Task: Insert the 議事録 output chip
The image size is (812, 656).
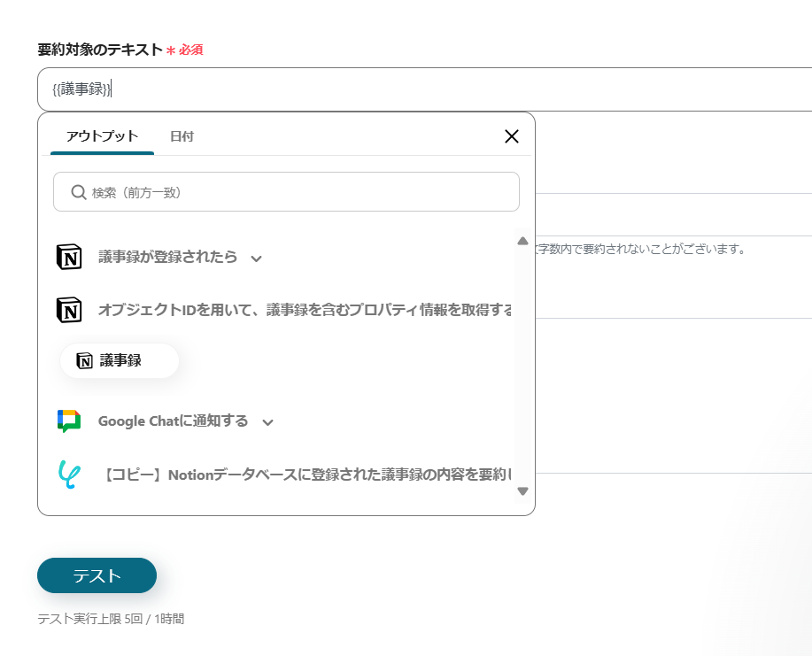Action: coord(120,360)
